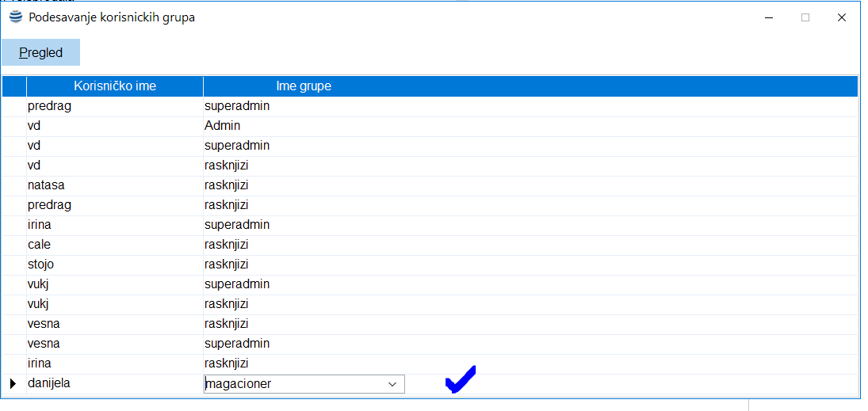Click the row selector beside stojo
868x411 pixels.
(13, 264)
